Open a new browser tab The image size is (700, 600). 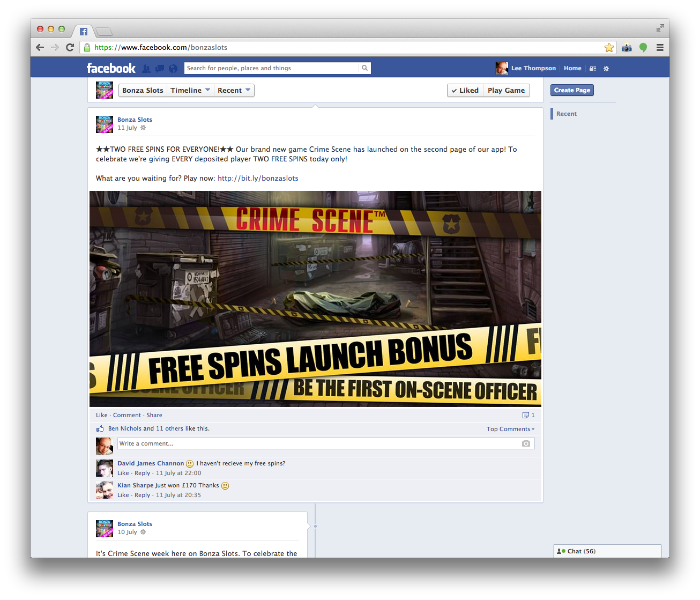[x=104, y=32]
